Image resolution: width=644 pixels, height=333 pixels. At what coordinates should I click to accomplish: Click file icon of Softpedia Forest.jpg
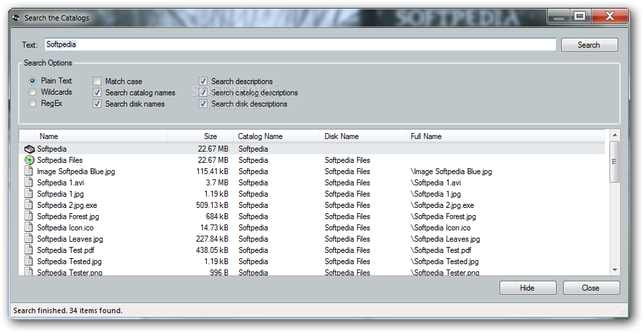[x=28, y=216]
